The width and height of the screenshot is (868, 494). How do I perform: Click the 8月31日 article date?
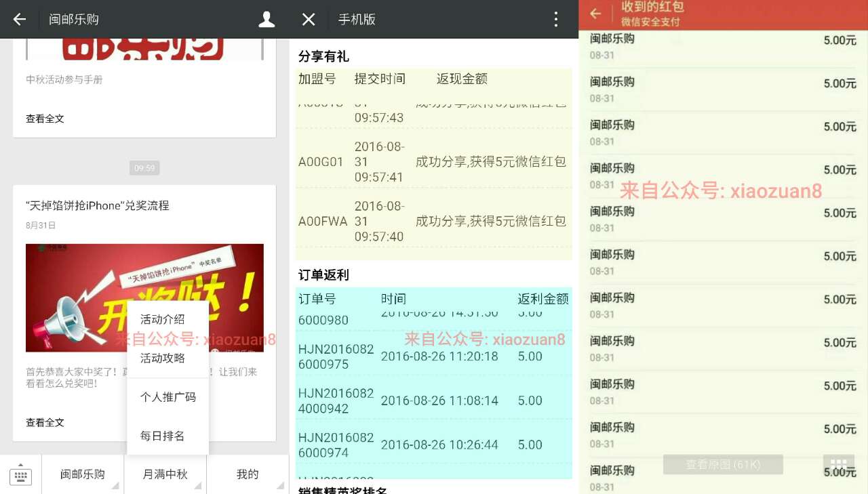41,226
